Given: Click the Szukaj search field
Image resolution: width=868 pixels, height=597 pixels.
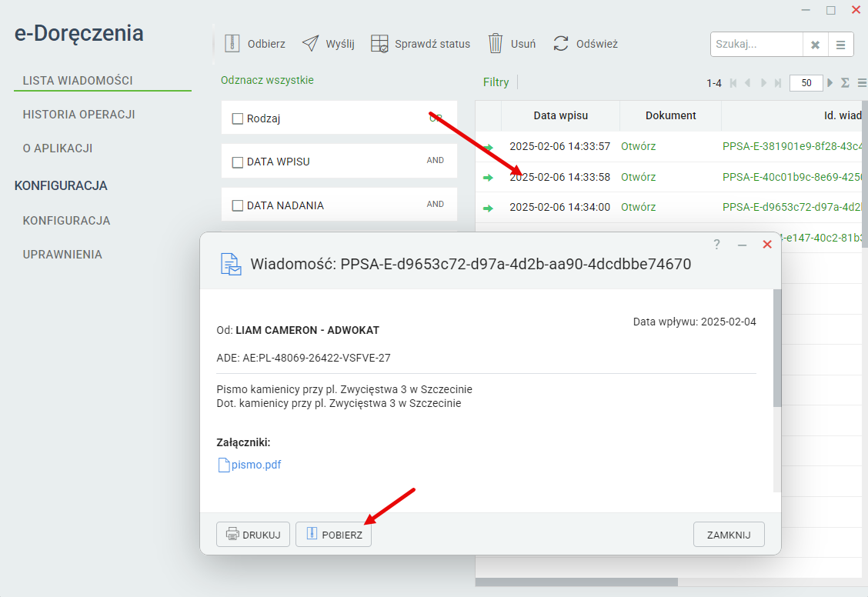Looking at the screenshot, I should (x=756, y=45).
